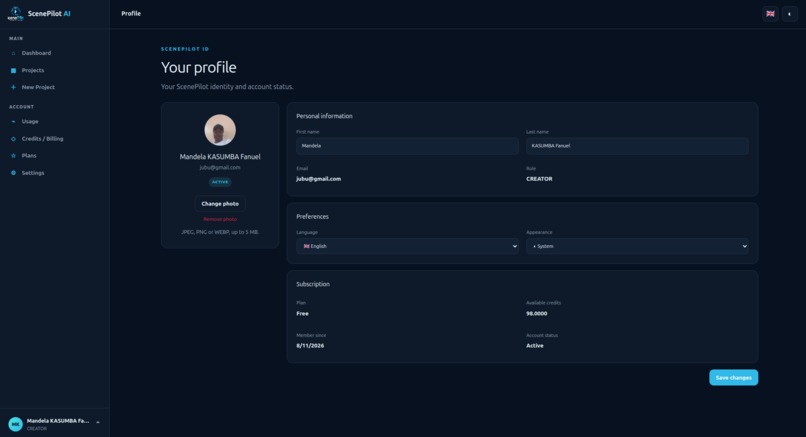Click the Free plan value
This screenshot has width=806, height=437.
pyautogui.click(x=302, y=314)
